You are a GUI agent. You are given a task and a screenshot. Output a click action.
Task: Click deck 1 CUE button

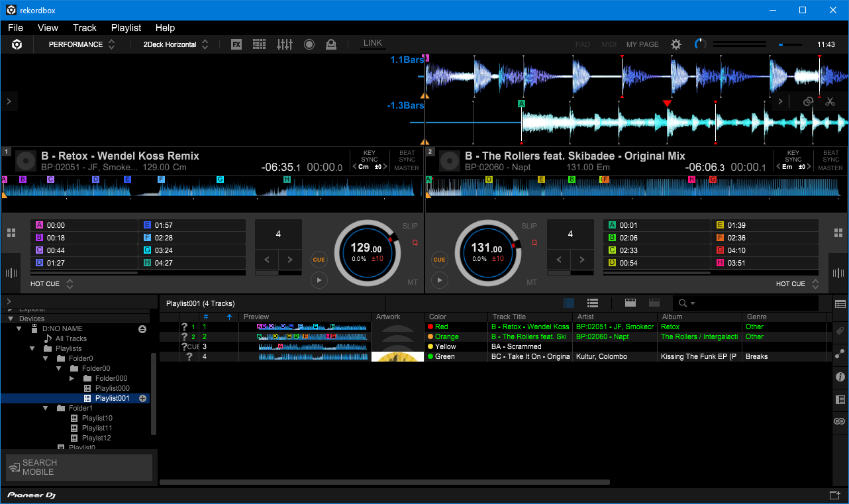319,260
